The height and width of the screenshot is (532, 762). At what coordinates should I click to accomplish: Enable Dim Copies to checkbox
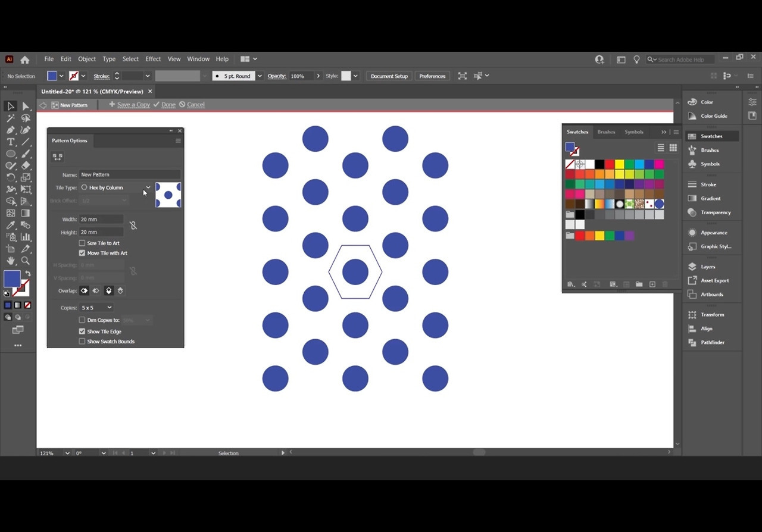pos(82,320)
